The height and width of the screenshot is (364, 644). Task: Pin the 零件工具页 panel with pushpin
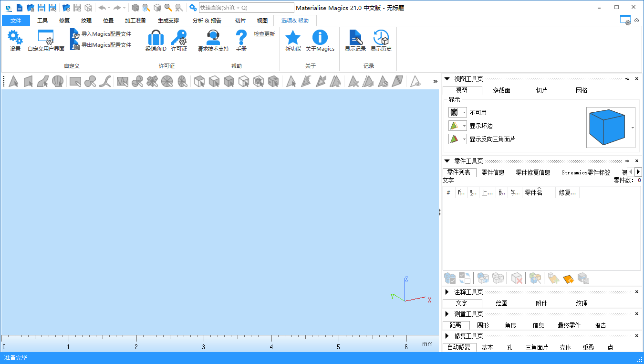click(627, 161)
